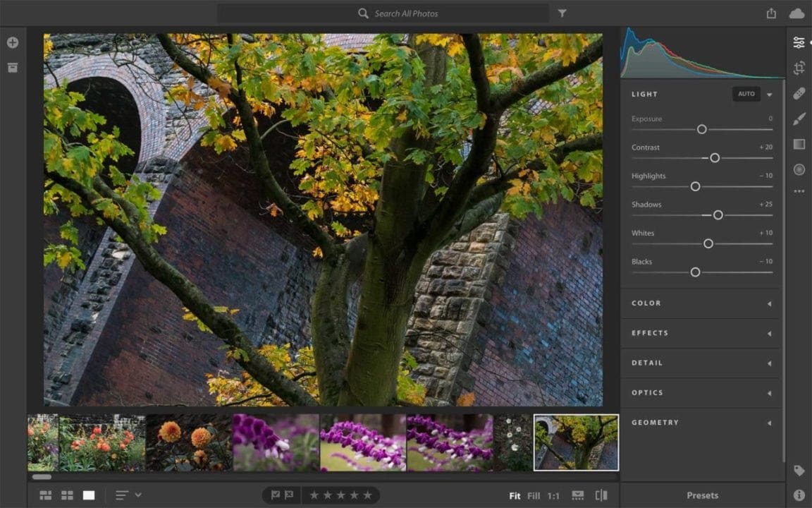Click the Exposure slider handle
812x508 pixels.
[x=702, y=129]
